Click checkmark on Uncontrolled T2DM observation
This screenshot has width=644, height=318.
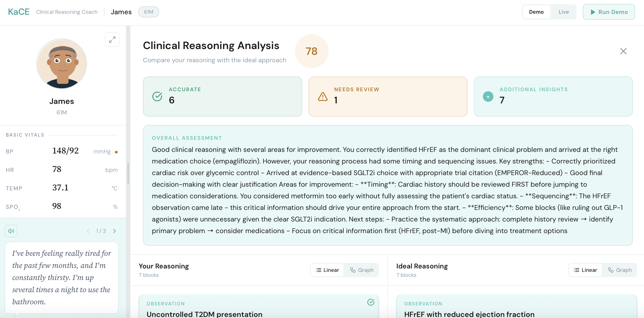(x=371, y=302)
